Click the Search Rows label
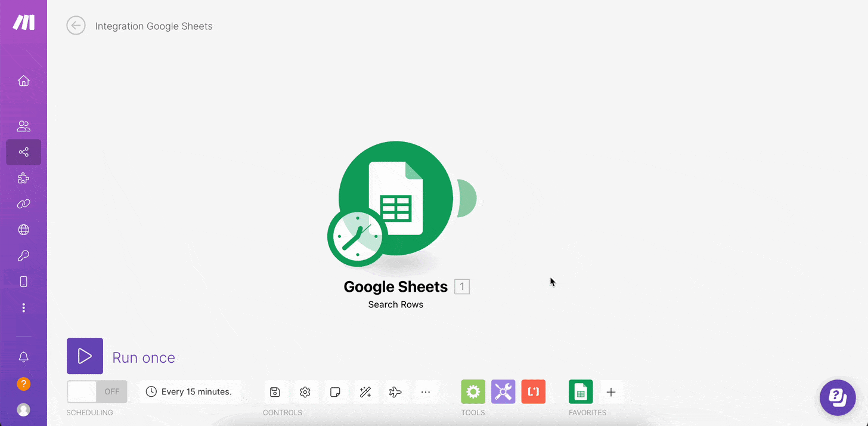868x426 pixels. click(x=396, y=304)
